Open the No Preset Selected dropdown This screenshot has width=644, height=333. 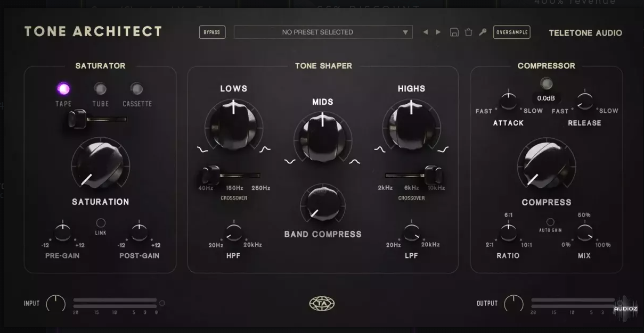323,32
